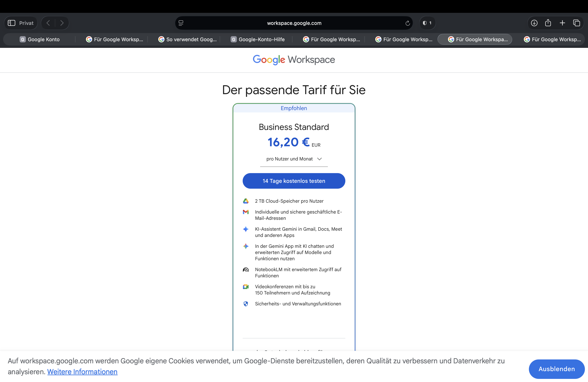Viewport: 588px width, 382px height.
Task: Click the Google Workspace logo
Action: pos(294,60)
